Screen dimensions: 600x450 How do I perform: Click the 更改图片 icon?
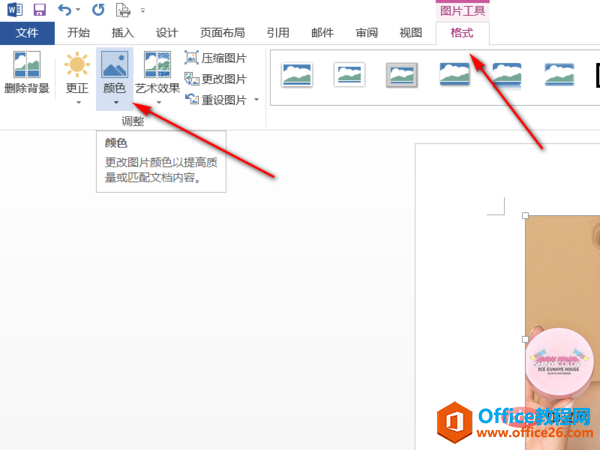pyautogui.click(x=191, y=79)
